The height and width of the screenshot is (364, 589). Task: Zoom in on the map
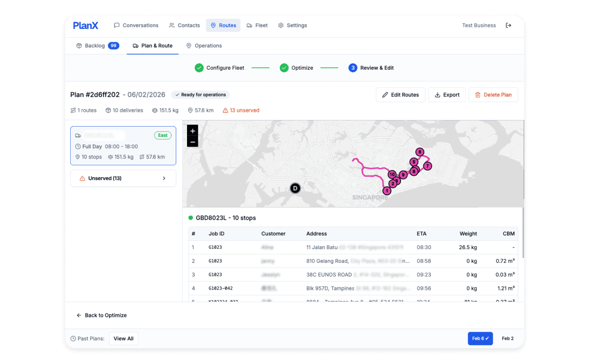click(192, 131)
